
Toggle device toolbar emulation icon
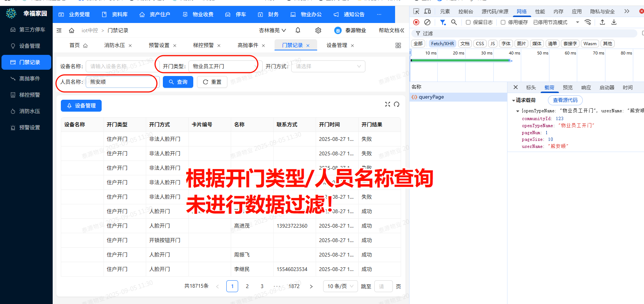(427, 11)
